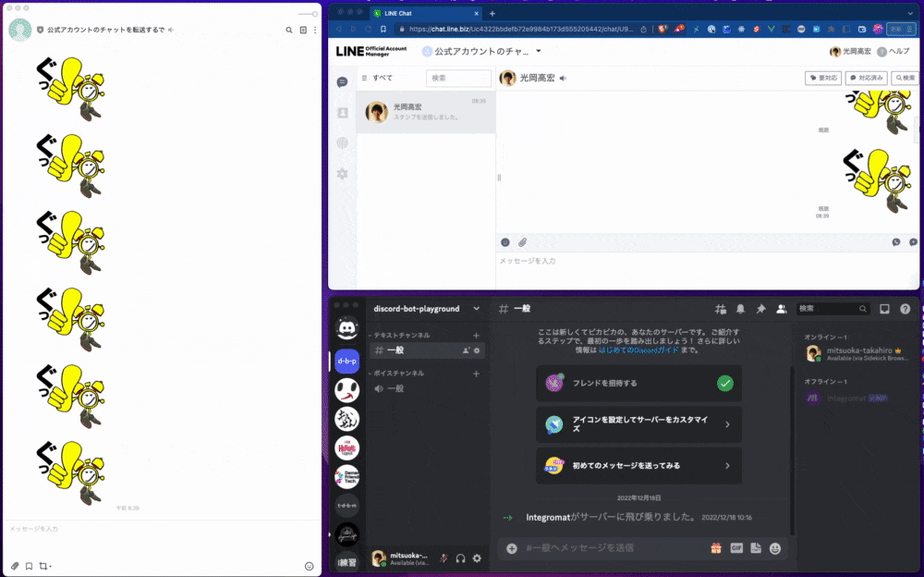Click the paperclip attachment icon in LINE chat

tap(523, 241)
